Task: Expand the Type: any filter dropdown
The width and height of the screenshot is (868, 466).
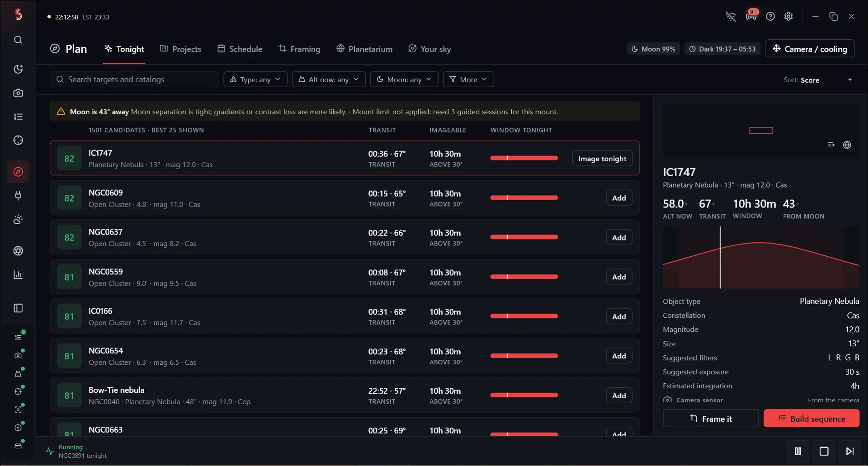Action: point(255,80)
